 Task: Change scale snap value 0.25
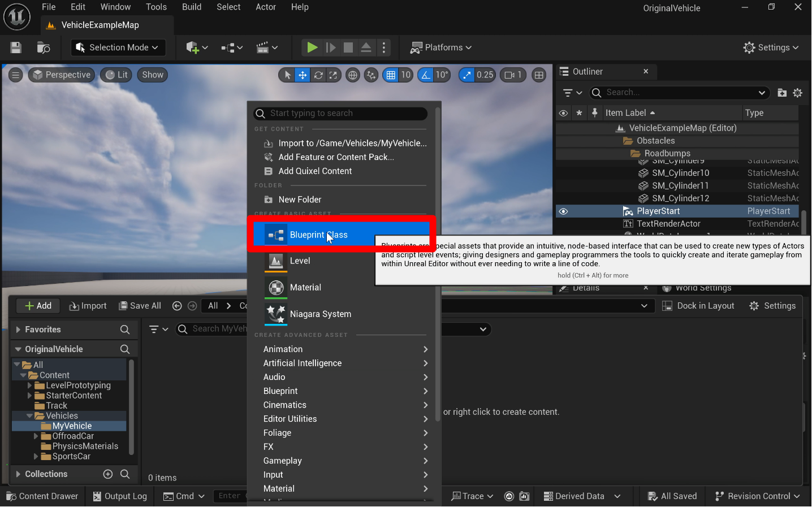point(485,75)
